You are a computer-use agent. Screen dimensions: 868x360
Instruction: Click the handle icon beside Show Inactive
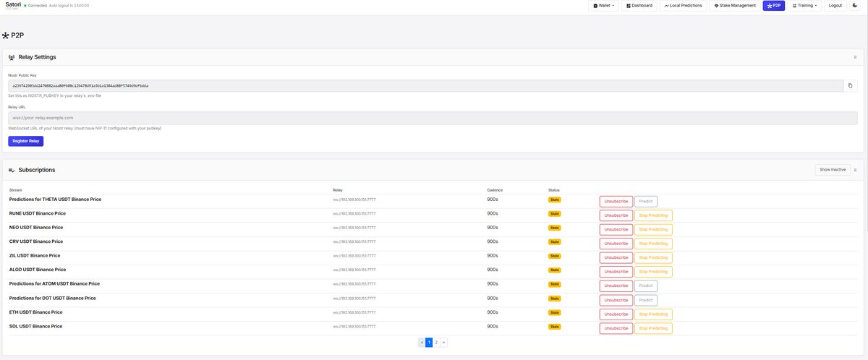(855, 170)
